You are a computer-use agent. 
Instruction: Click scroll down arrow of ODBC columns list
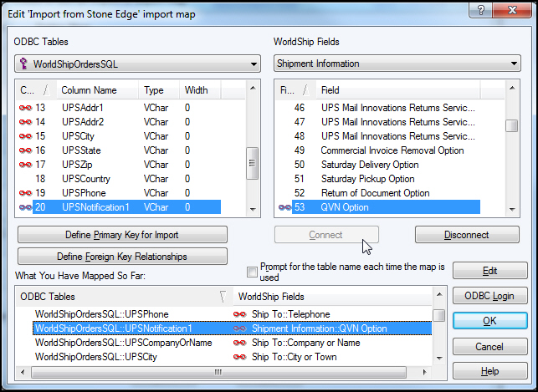(253, 209)
